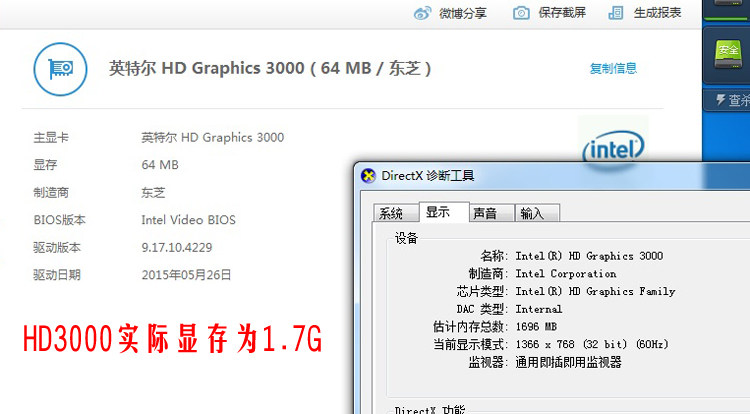750x414 pixels.
Task: Click the 设备 group label in DirectX
Action: click(x=406, y=238)
